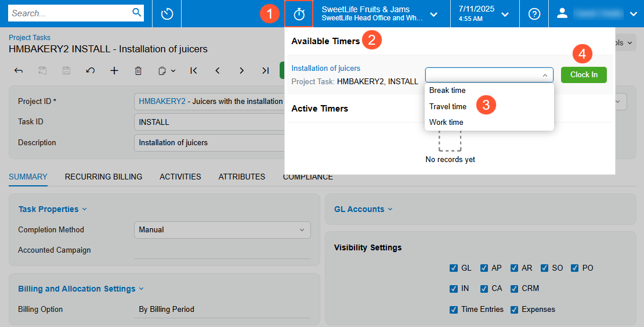Toggle the CRM visibility checkbox
Image resolution: width=644 pixels, height=327 pixels.
[515, 289]
